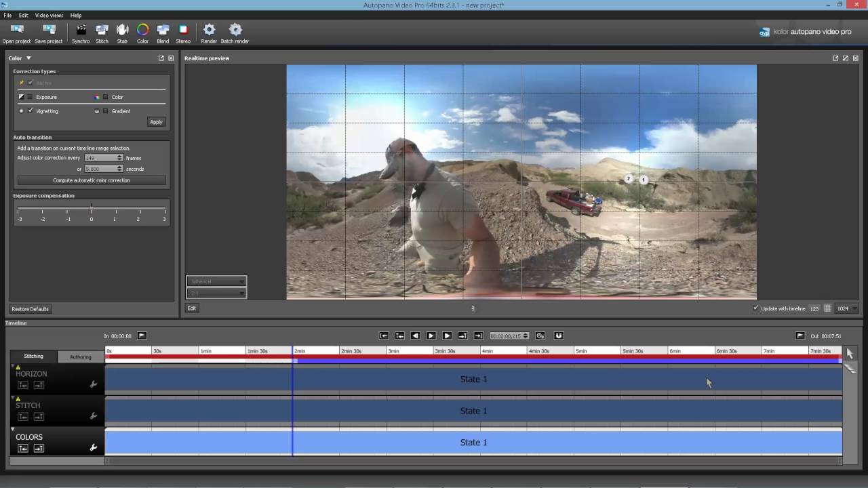Maximize the Realtime preview with diagonal arrow icon
This screenshot has width=868, height=488.
pos(846,58)
